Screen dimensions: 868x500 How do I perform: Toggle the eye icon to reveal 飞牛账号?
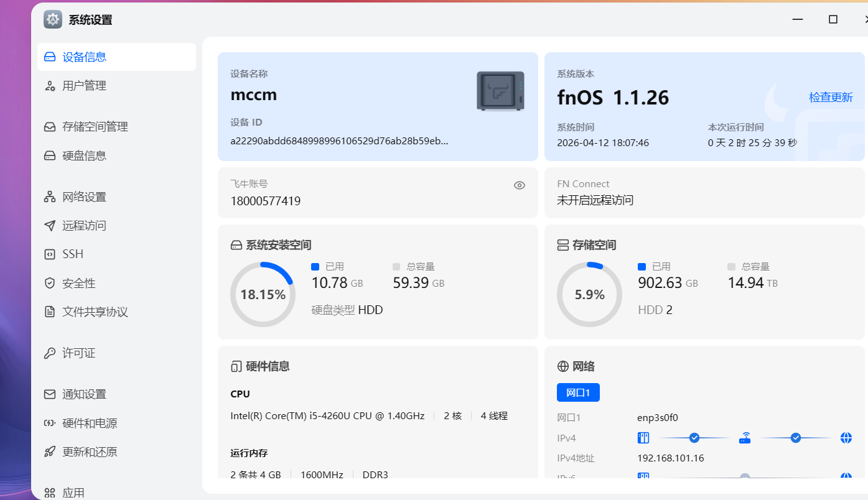click(x=520, y=185)
